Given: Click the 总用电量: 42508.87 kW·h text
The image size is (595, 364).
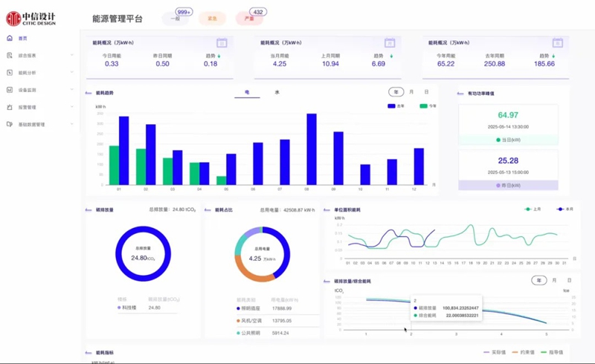Looking at the screenshot, I should pos(287,209).
